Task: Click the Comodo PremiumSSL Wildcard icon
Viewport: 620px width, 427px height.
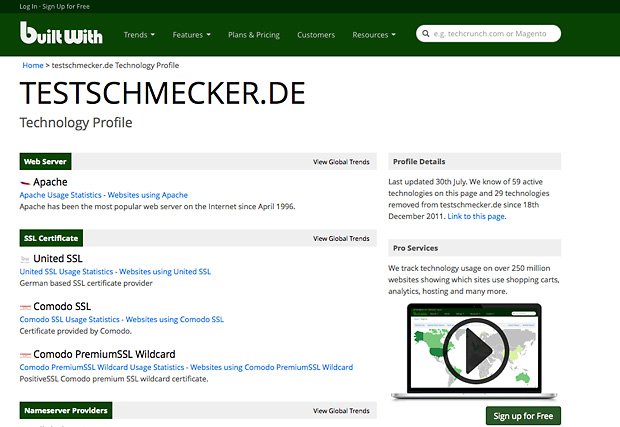Action: pyautogui.click(x=25, y=355)
